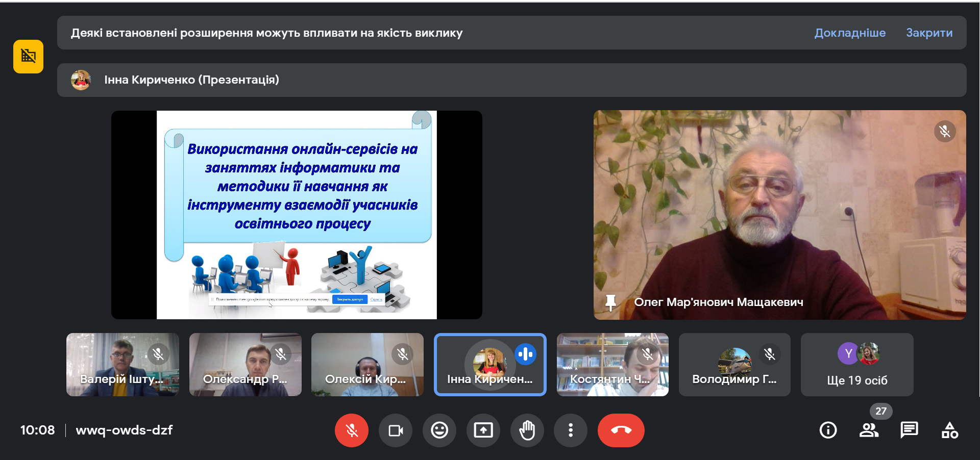
Task: Click Інна Кириченко's avatar in the presentation bar
Action: pyautogui.click(x=81, y=80)
